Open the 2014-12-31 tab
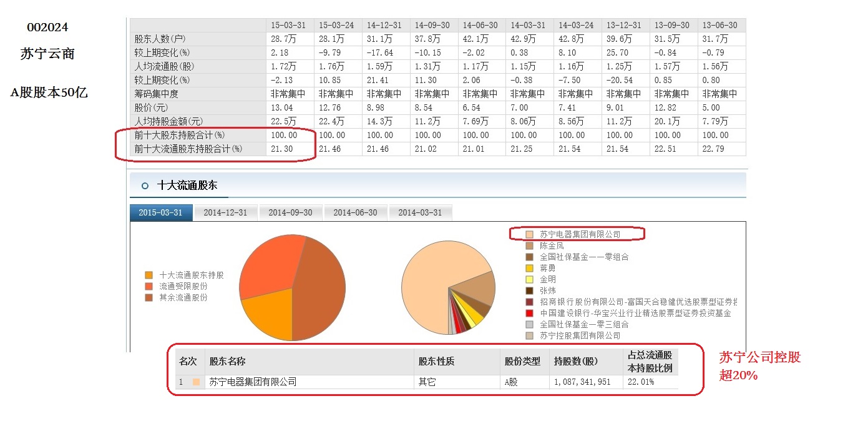Viewport: 868px width, 421px height. pyautogui.click(x=225, y=212)
